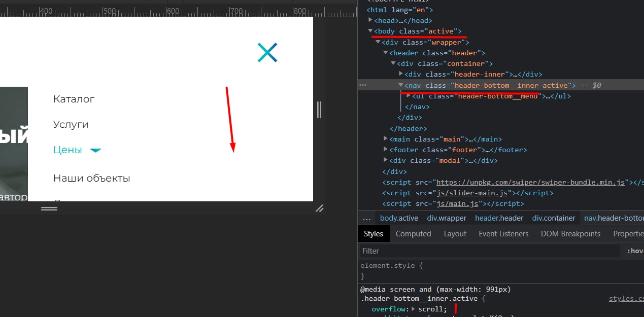Select body.active in the breadcrumb

[x=399, y=218]
